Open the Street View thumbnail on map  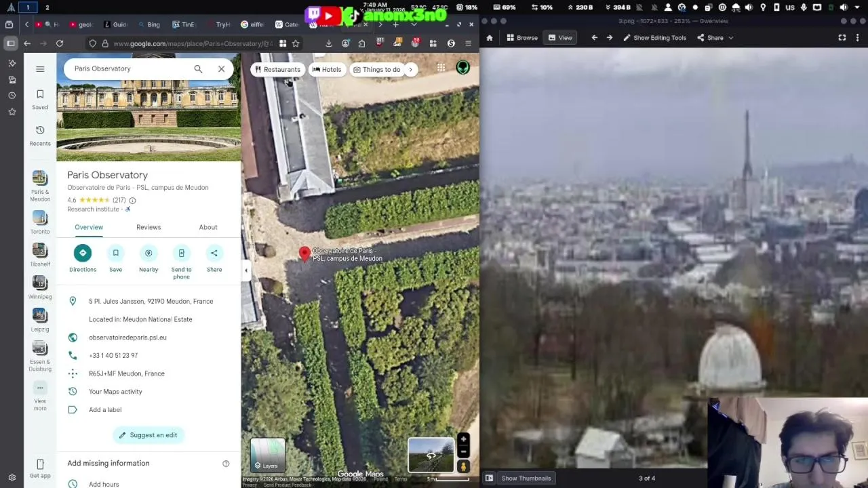coord(431,455)
